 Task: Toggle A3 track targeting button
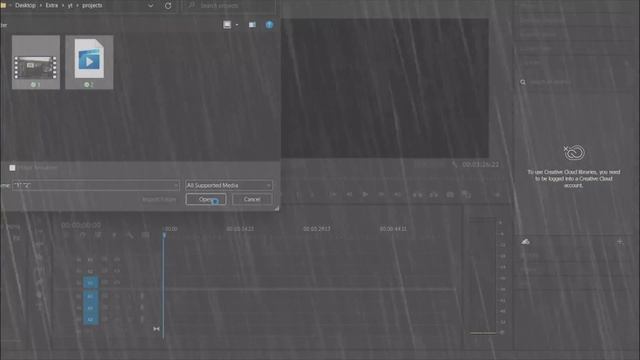[91, 320]
